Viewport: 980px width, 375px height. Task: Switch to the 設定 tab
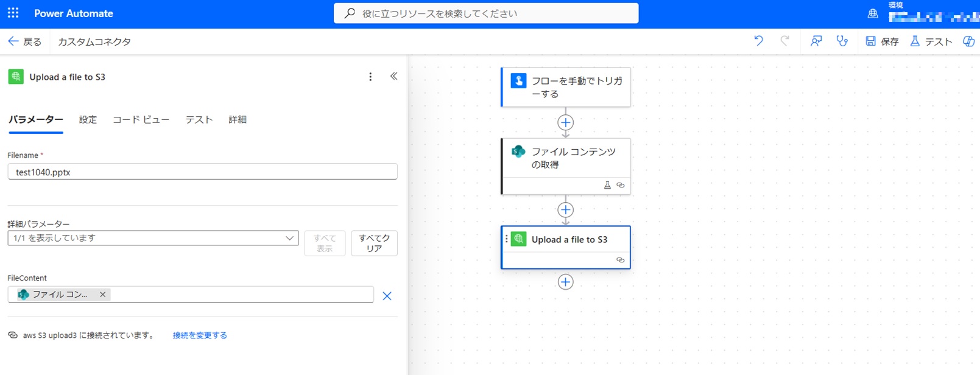click(88, 120)
